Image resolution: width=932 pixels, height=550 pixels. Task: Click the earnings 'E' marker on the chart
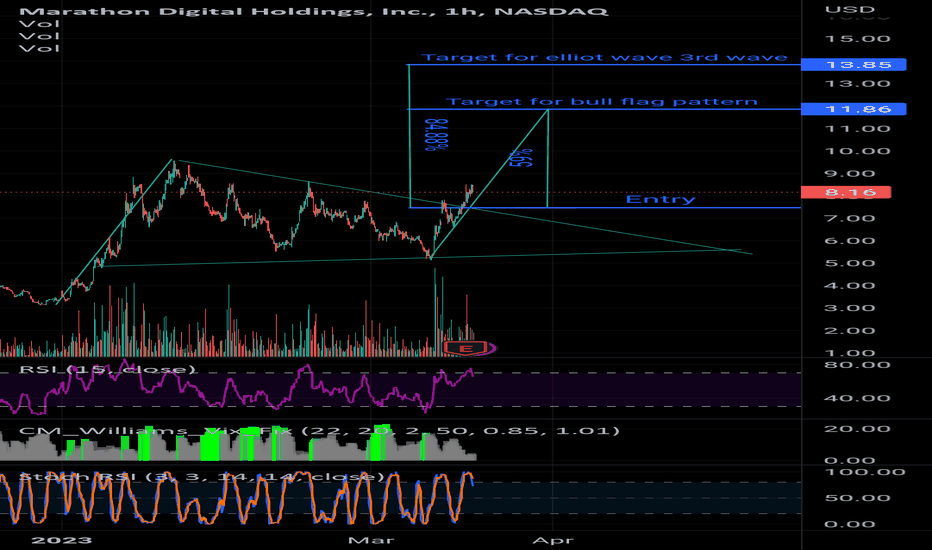click(x=467, y=348)
